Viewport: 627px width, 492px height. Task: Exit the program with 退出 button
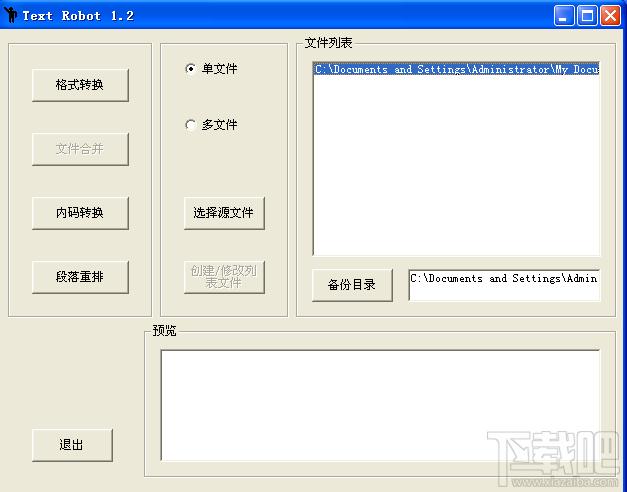point(71,445)
